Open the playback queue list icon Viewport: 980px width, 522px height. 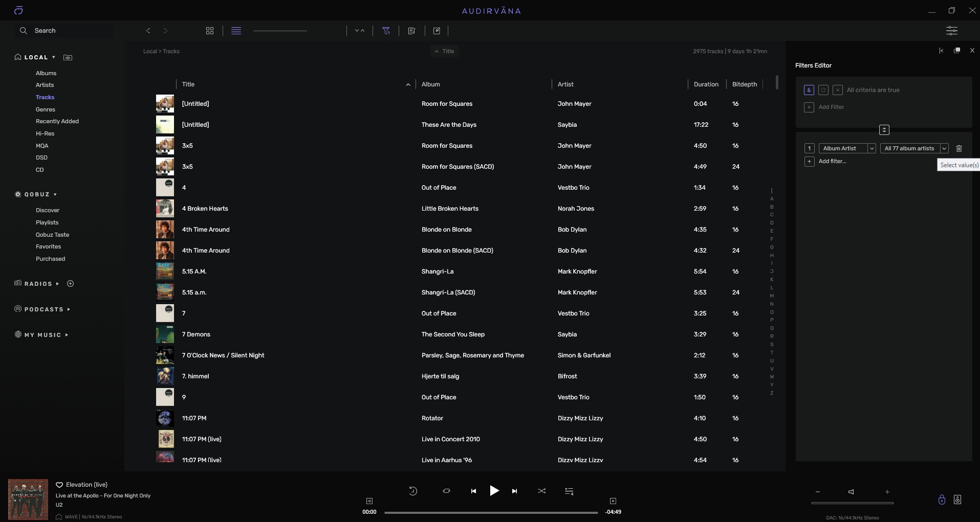(x=569, y=491)
